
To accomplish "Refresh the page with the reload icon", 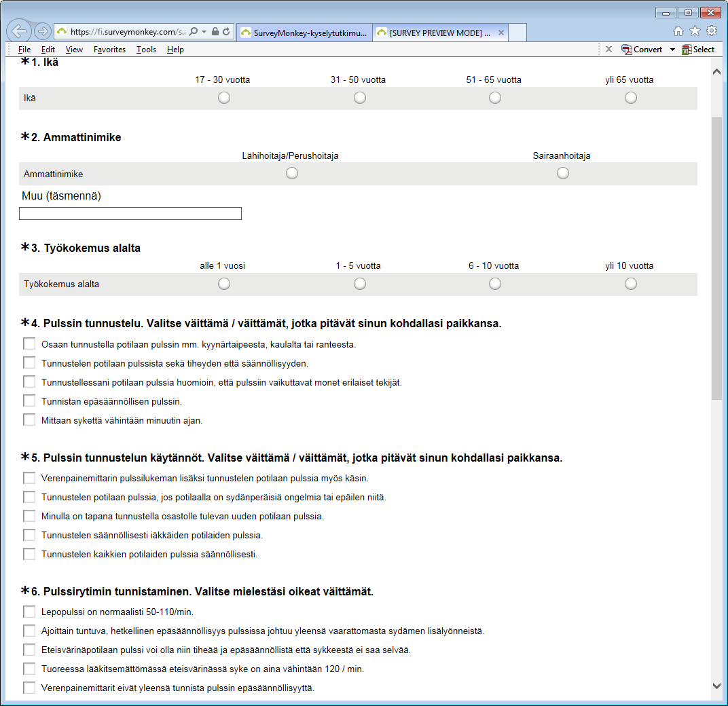I will pyautogui.click(x=226, y=31).
